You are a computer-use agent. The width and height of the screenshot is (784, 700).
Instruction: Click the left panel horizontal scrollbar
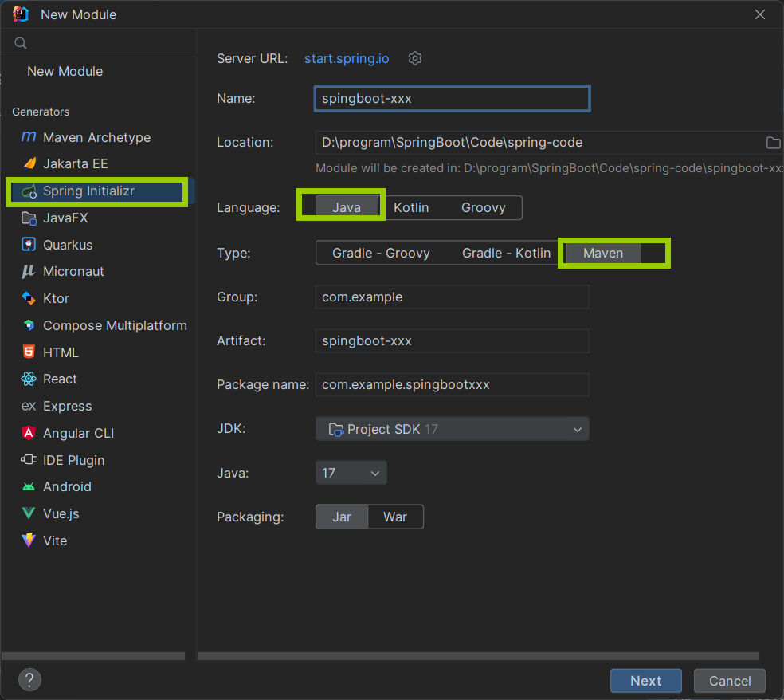pos(93,656)
